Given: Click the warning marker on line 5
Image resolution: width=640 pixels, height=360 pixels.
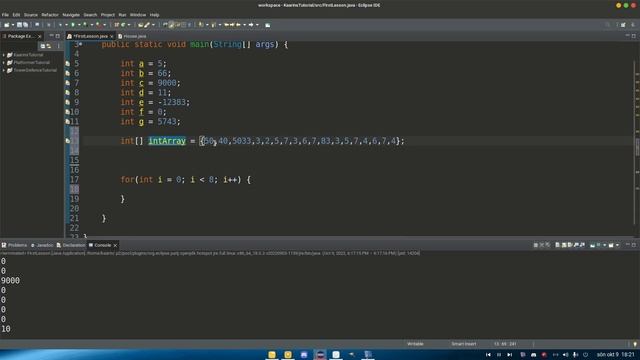Looking at the screenshot, I should pos(68,64).
